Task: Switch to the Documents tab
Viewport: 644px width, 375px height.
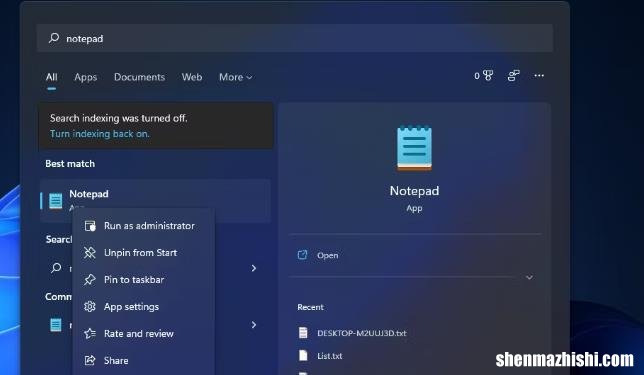Action: pos(139,77)
